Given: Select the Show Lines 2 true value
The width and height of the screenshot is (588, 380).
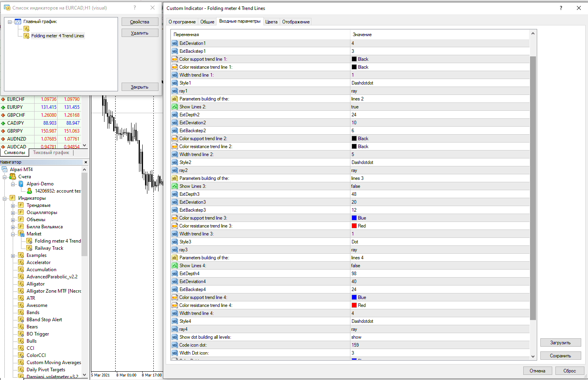Looking at the screenshot, I should (x=355, y=107).
